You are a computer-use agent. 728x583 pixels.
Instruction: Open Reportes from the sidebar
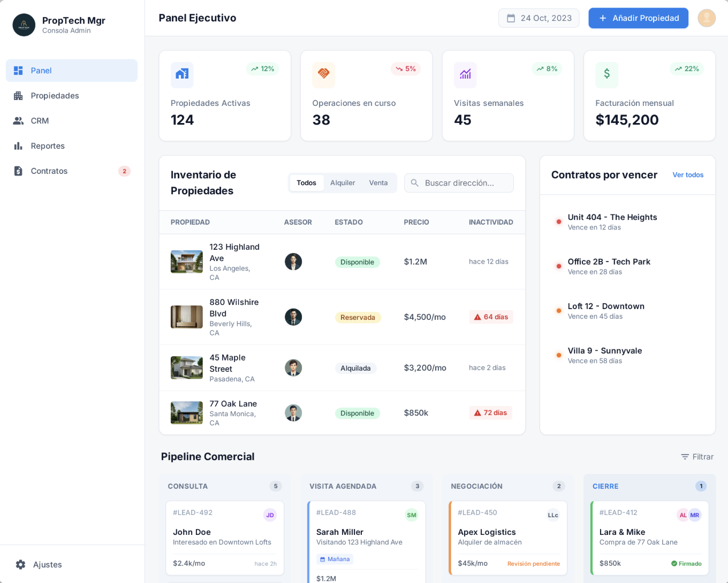coord(48,146)
